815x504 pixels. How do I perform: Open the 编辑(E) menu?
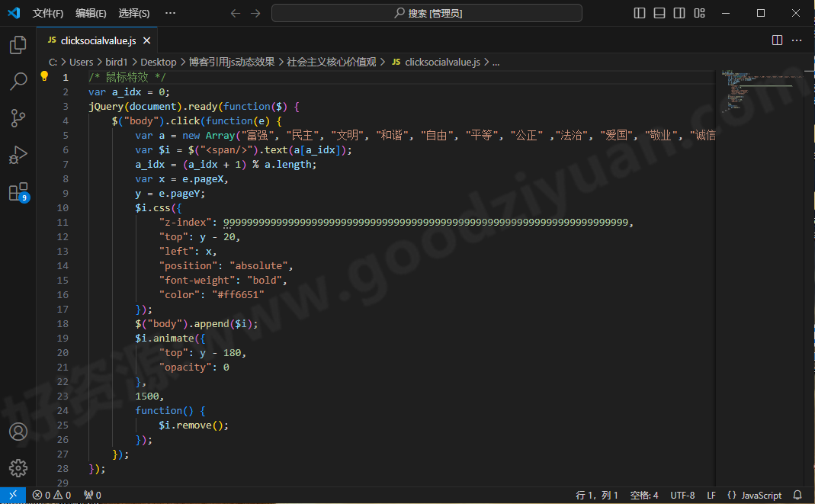(91, 12)
